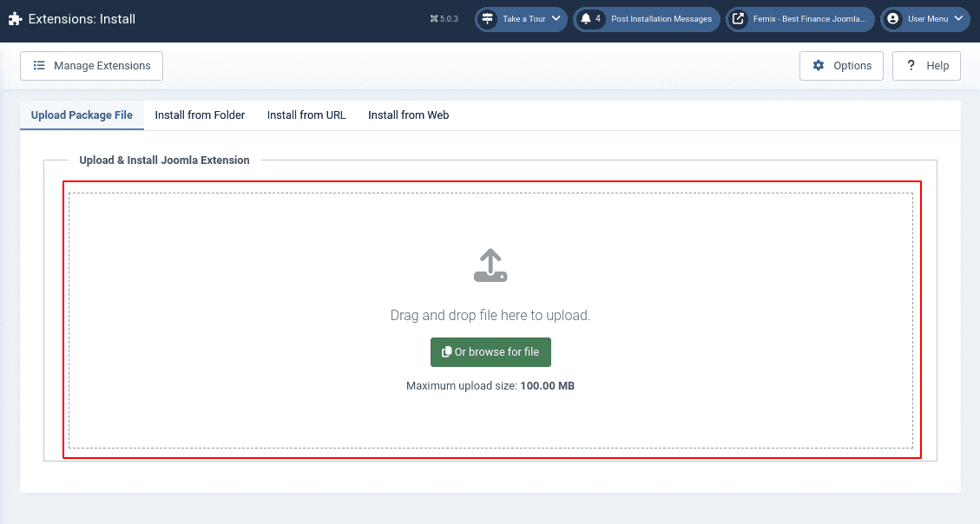The height and width of the screenshot is (524, 980).
Task: Click the question mark Help icon
Action: pyautogui.click(x=911, y=66)
